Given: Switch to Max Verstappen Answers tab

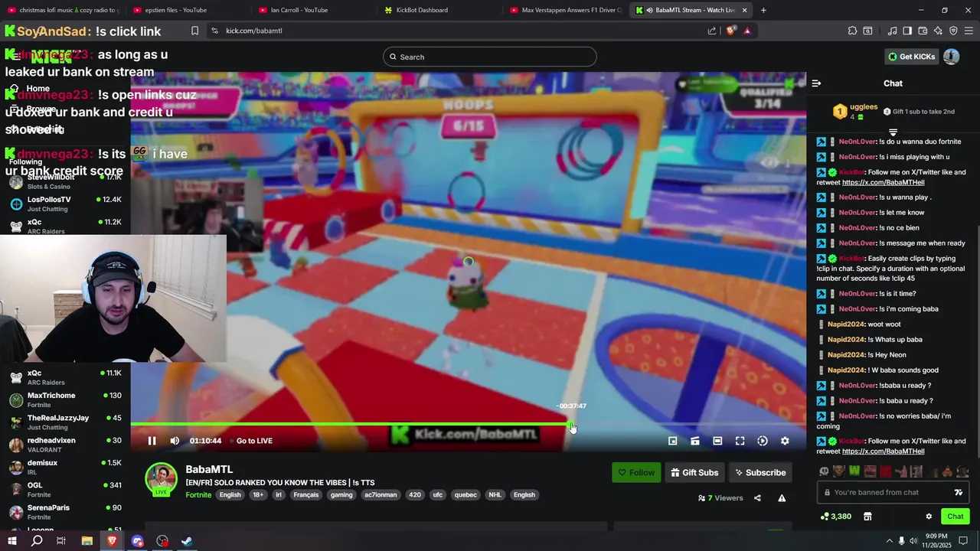Looking at the screenshot, I should point(566,10).
